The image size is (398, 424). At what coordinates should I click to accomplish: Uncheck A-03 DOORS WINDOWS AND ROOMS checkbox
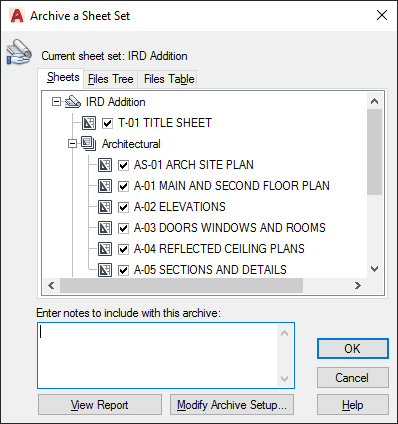(123, 228)
